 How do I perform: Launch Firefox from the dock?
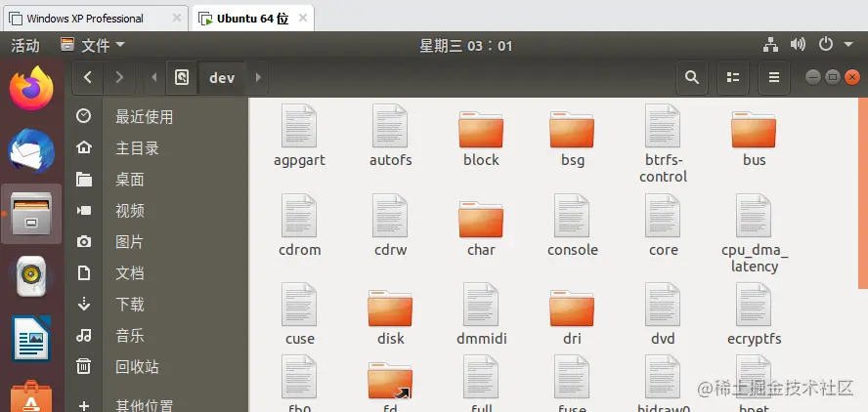click(x=31, y=88)
